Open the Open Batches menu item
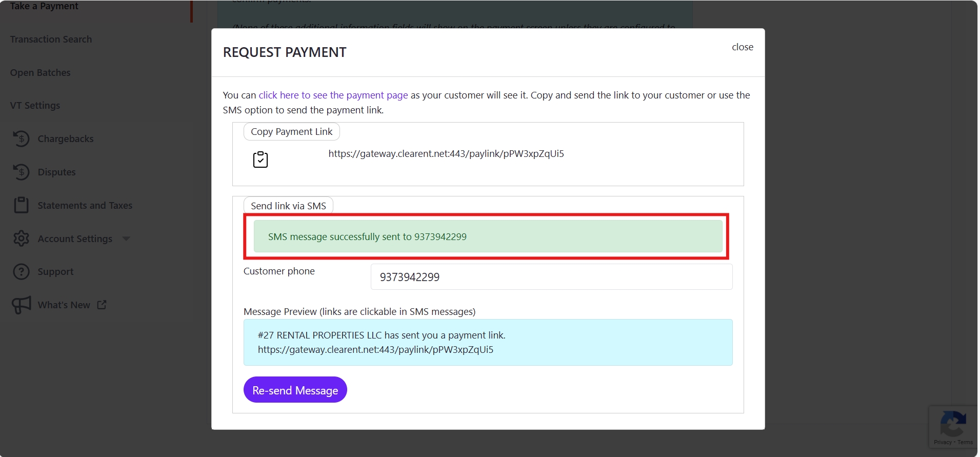980x457 pixels. (40, 73)
